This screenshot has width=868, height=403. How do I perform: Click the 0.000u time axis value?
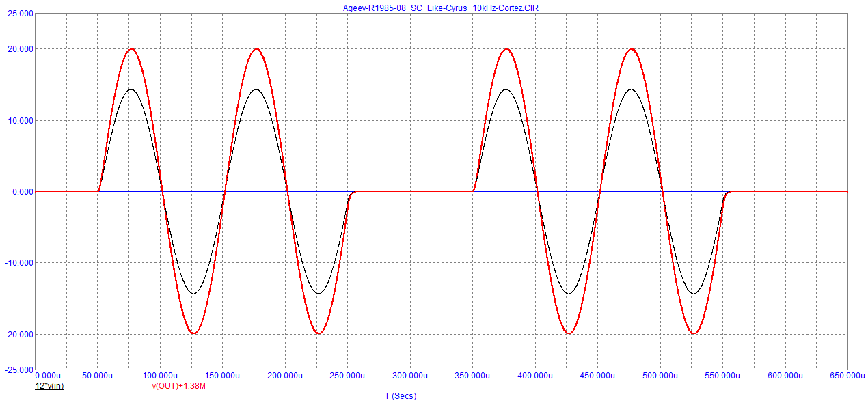pyautogui.click(x=47, y=376)
